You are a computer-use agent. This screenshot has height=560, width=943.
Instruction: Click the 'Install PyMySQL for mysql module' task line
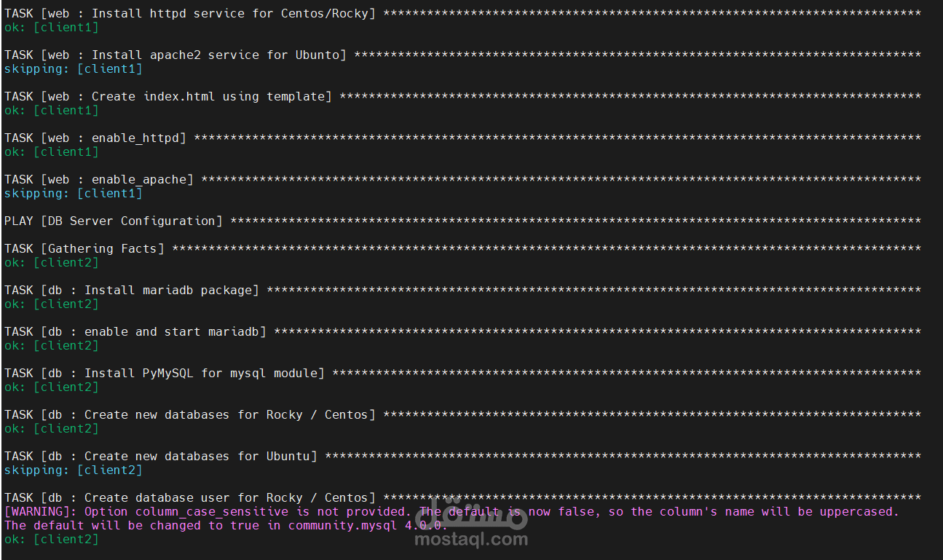click(x=462, y=374)
